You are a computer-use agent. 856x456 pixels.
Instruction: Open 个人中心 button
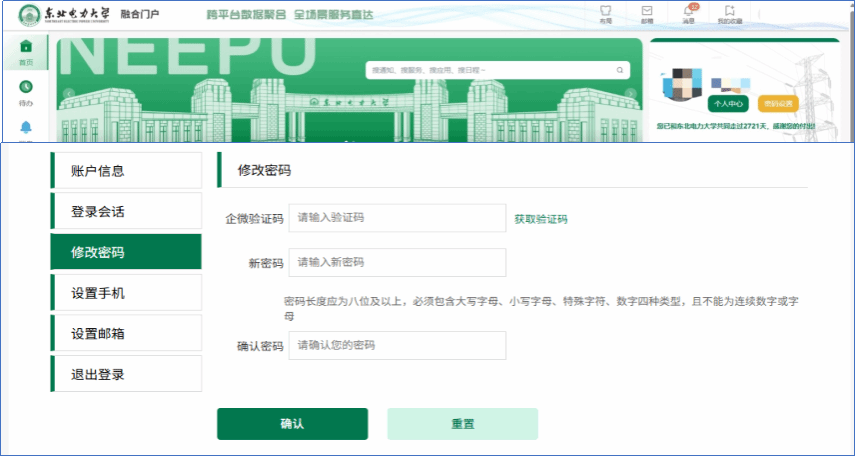pyautogui.click(x=728, y=103)
